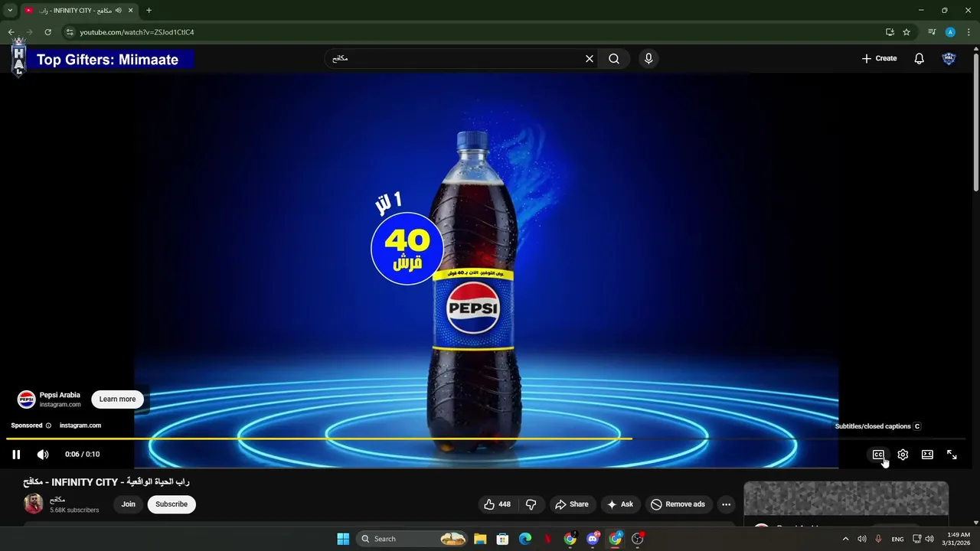Click the taskbar Search box
Screen dimensions: 980x551
click(412, 539)
